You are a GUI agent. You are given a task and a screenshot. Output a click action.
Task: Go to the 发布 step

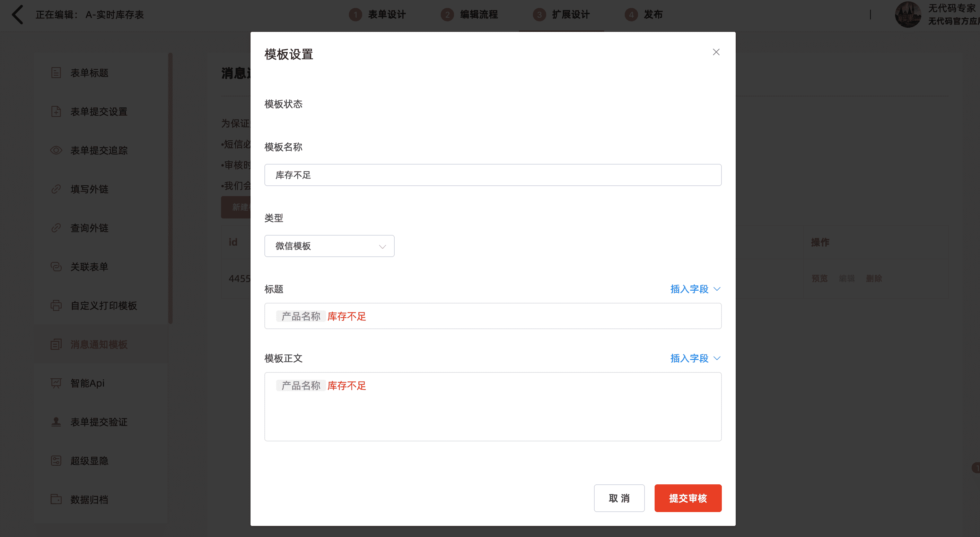(653, 15)
